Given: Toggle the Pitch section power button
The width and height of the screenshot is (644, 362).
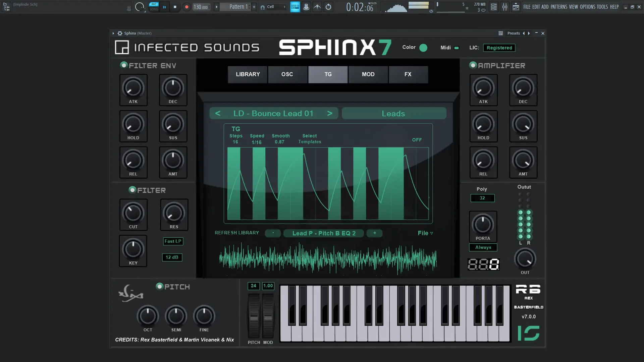Looking at the screenshot, I should coord(160,287).
